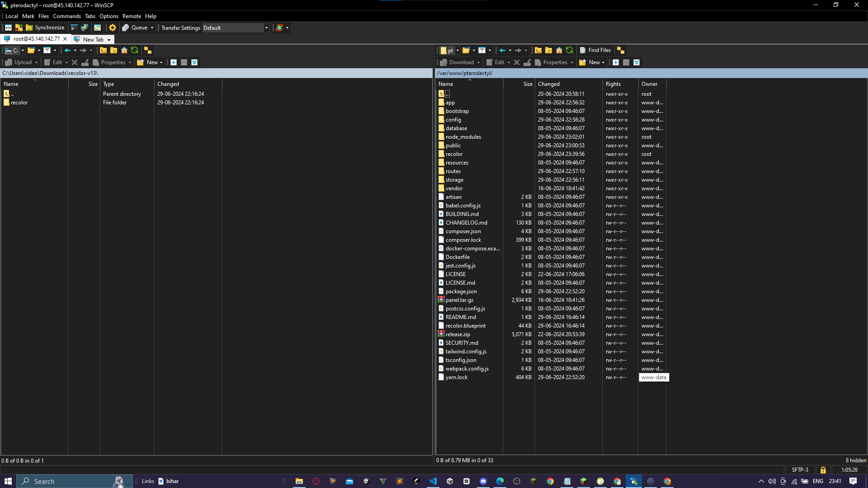
Task: Click the local panel Filter icon
Action: coord(47,50)
